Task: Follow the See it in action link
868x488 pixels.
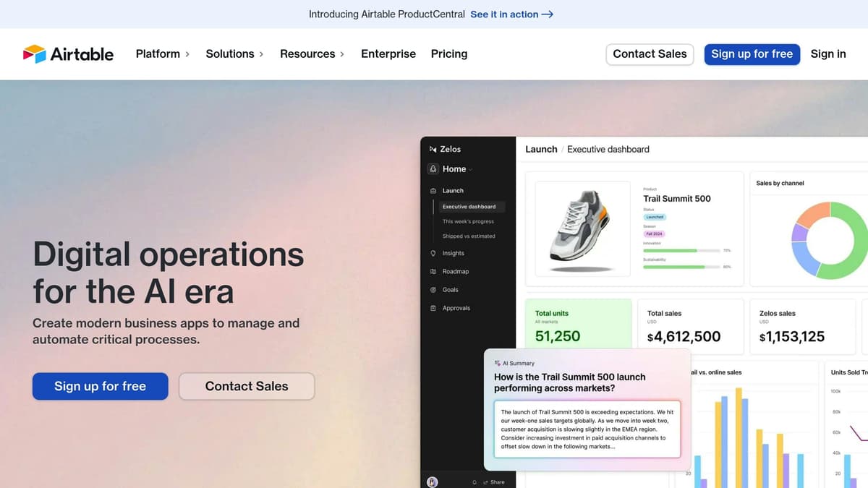Action: pos(511,14)
